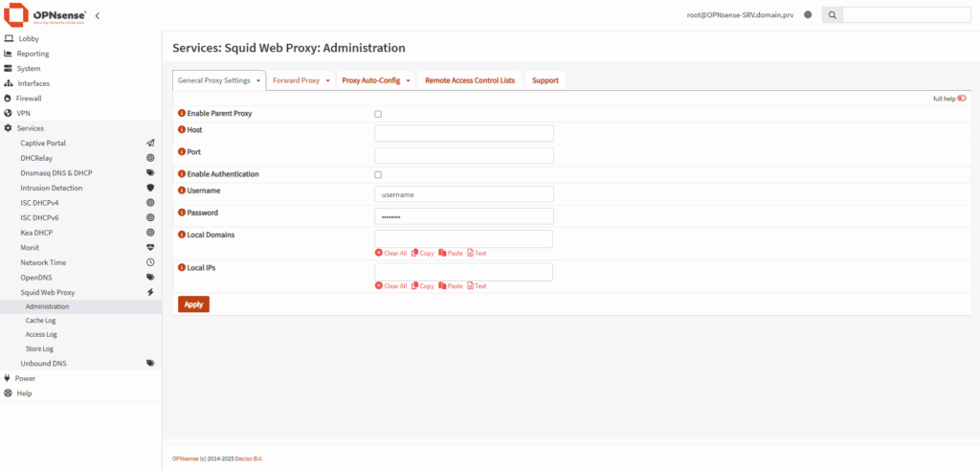This screenshot has height=471, width=980.
Task: Toggle the full help switch
Action: 961,99
